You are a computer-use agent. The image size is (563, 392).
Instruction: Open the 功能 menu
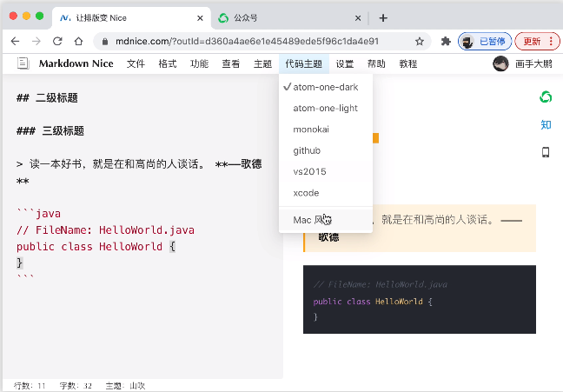tap(199, 64)
